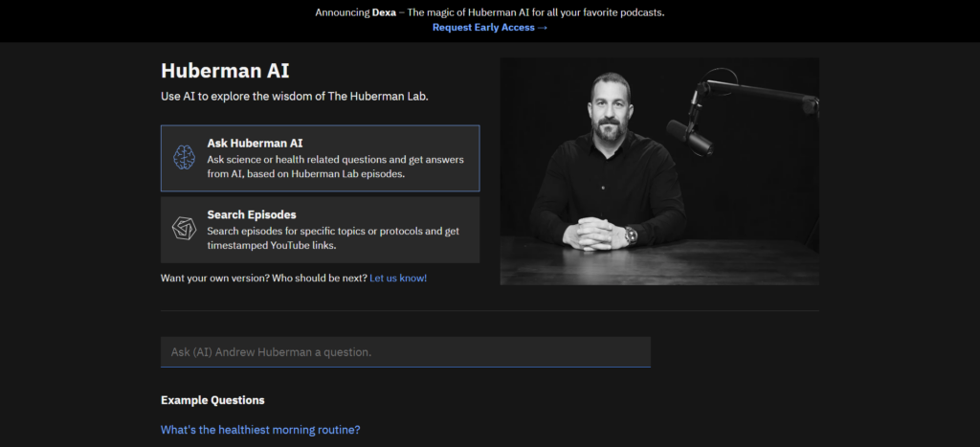Click the bold Dexa name in the banner
This screenshot has width=980, height=447.
click(x=384, y=12)
